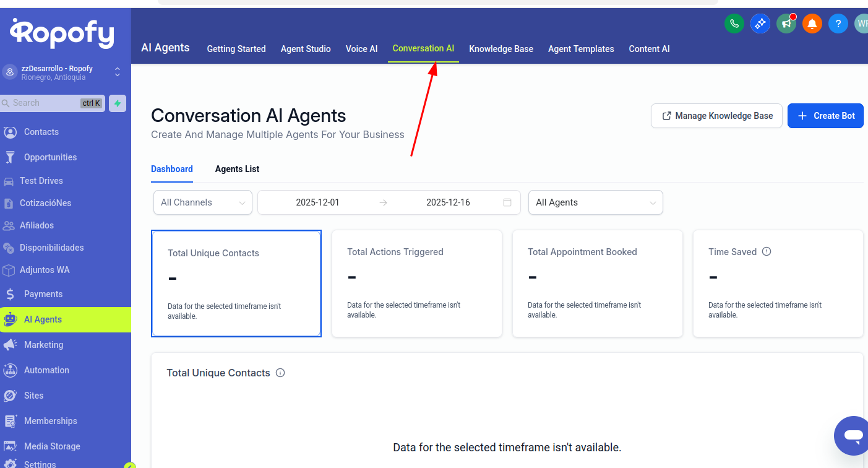Click the calendar icon in date range

click(507, 202)
